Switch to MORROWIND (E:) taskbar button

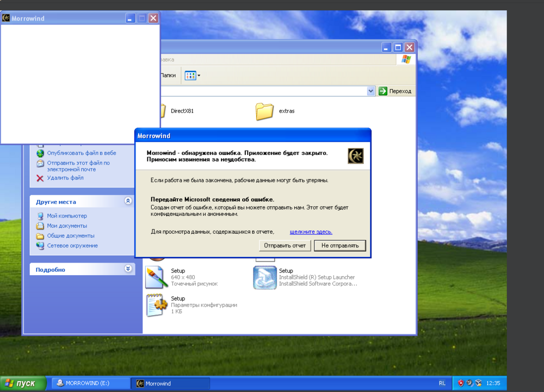(91, 383)
